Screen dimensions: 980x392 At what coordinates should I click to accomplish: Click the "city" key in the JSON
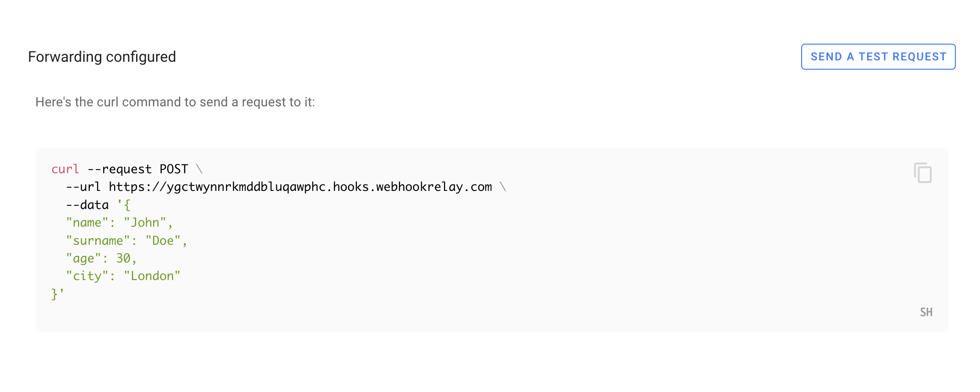87,276
